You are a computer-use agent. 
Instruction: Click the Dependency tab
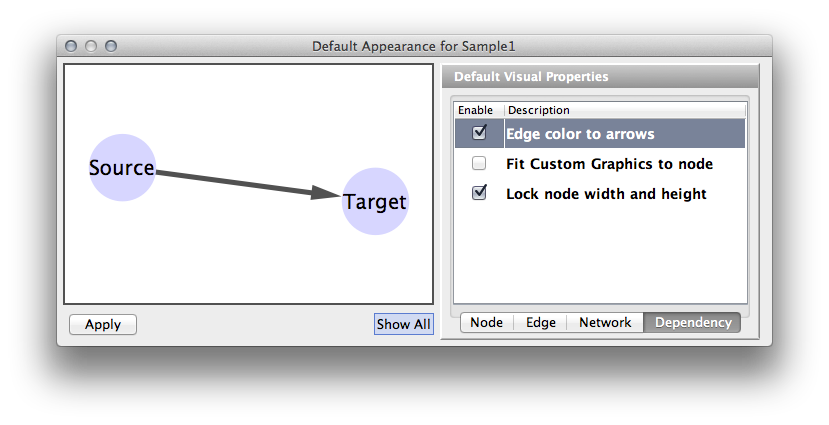693,322
